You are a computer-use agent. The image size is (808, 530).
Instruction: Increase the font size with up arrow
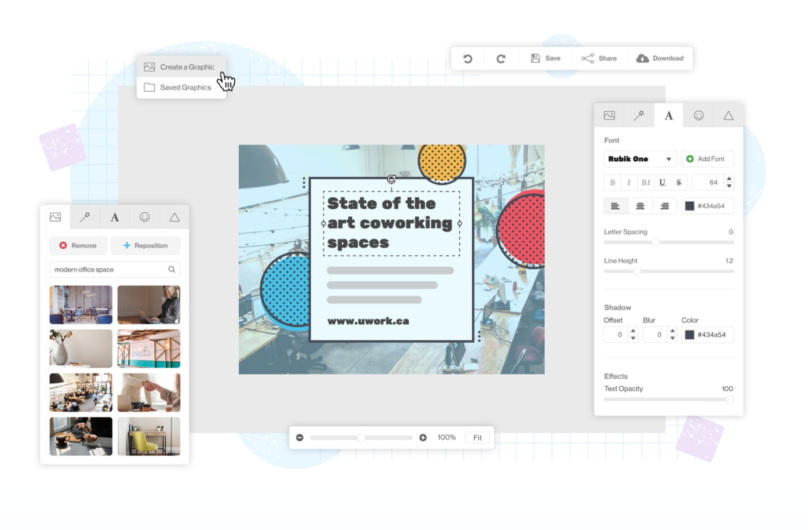click(x=729, y=178)
